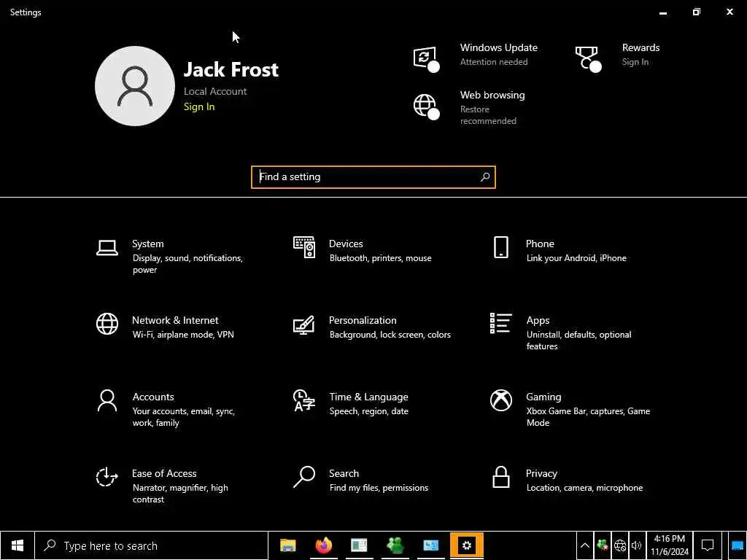The image size is (747, 560).
Task: Focus the Find a setting search box
Action: coord(373,177)
